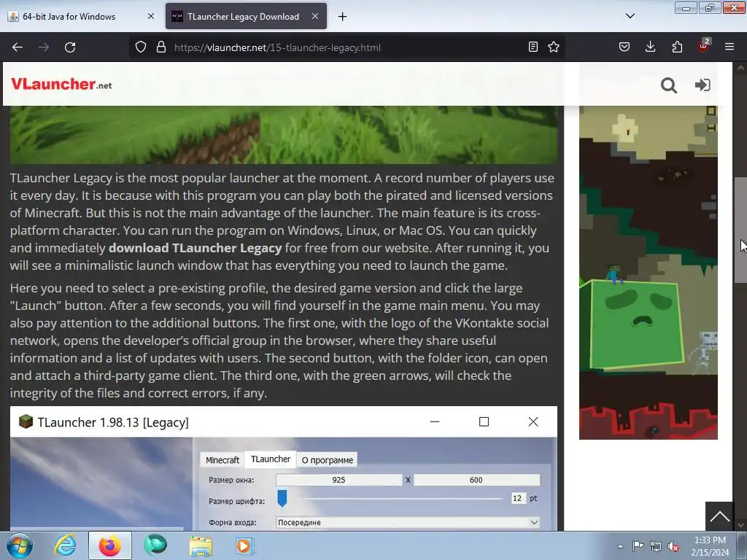Viewport: 747px width, 560px height.
Task: Click the Minecraft slime sidebar banner
Action: click(649, 273)
